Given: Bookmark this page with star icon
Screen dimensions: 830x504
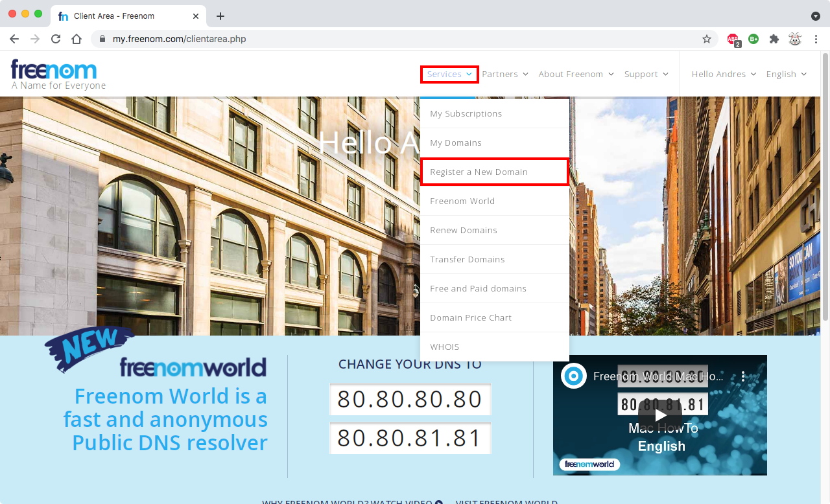Looking at the screenshot, I should pyautogui.click(x=707, y=39).
